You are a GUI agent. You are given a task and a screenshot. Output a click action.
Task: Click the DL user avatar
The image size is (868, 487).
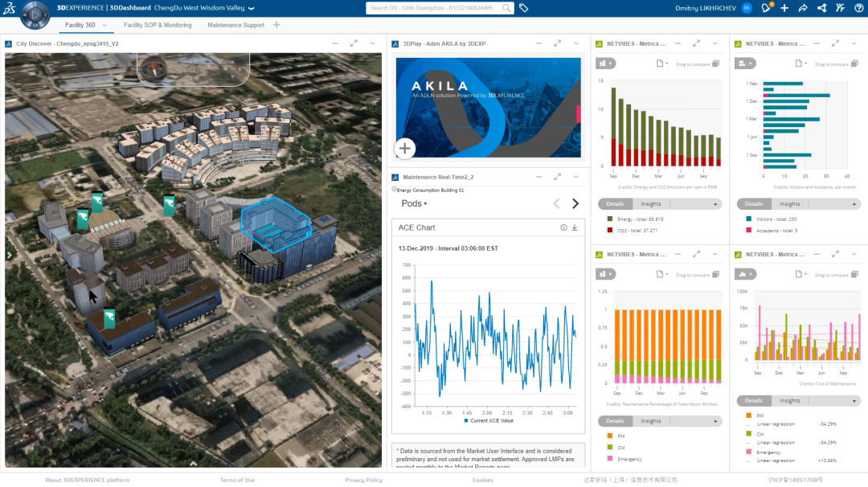[747, 8]
